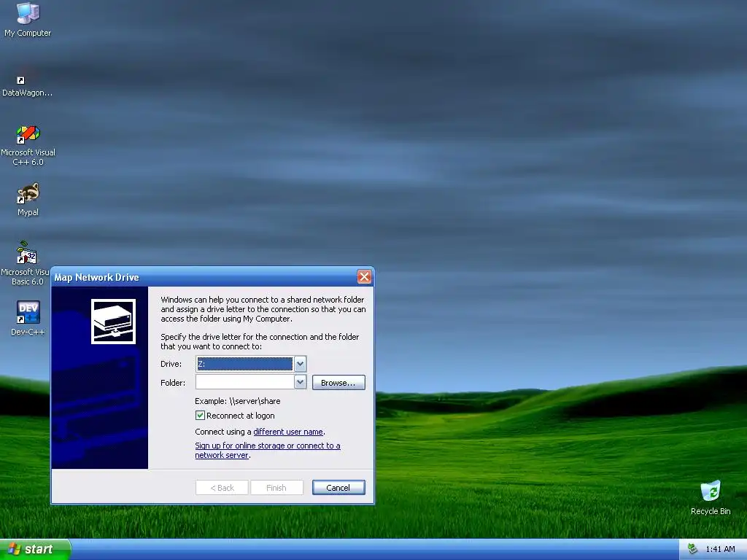Toggle Reconnect at logon checkbox
The height and width of the screenshot is (560, 747).
(200, 415)
